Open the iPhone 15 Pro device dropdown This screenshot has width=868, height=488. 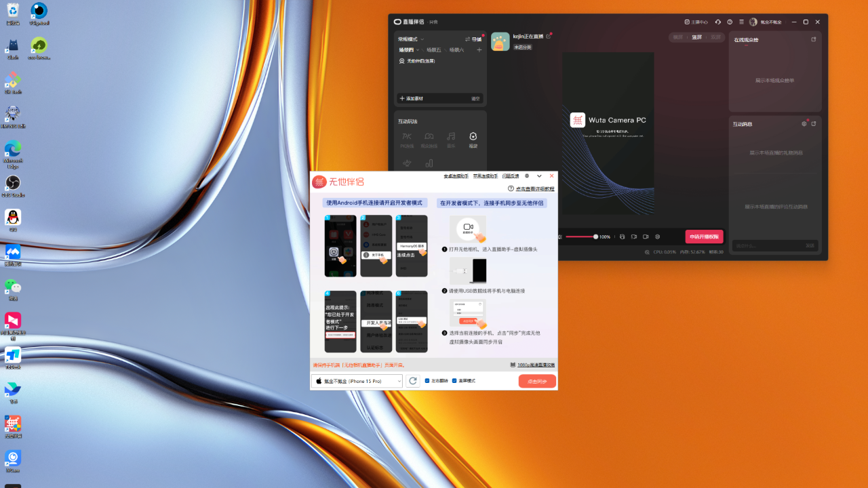click(357, 381)
